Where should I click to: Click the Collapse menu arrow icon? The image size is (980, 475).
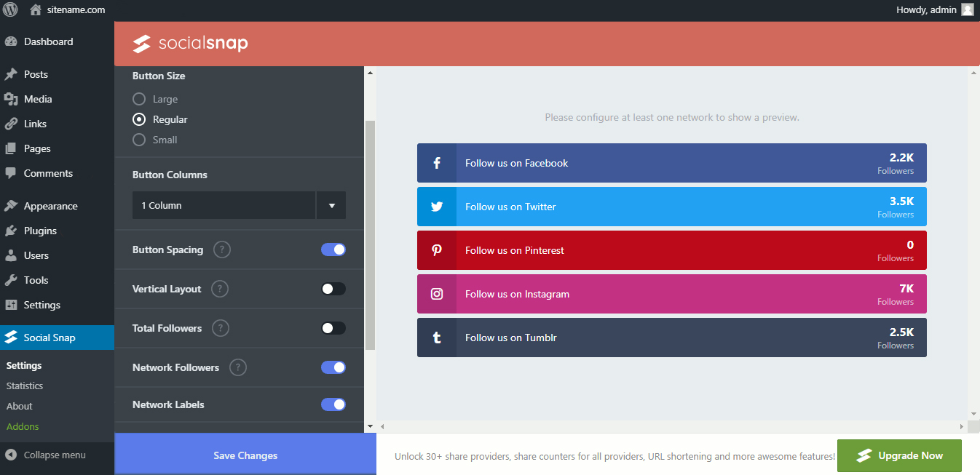point(11,455)
